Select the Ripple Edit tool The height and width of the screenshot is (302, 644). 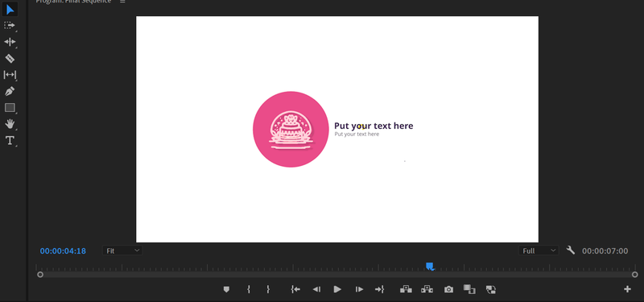10,42
